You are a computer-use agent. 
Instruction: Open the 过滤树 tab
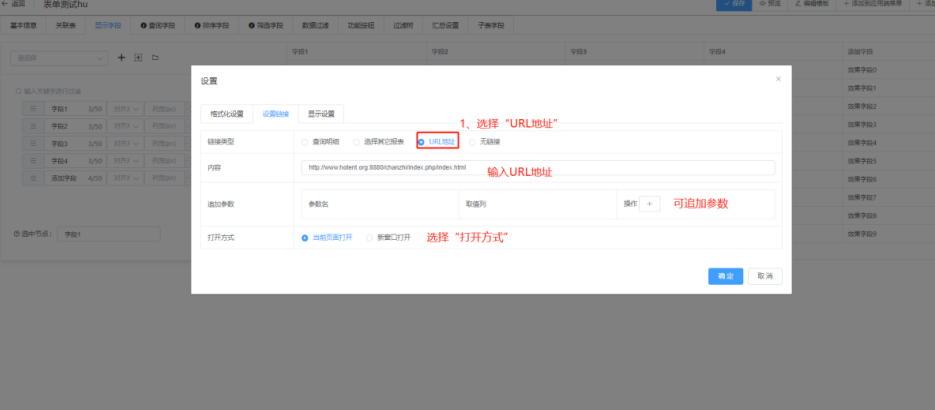click(403, 26)
